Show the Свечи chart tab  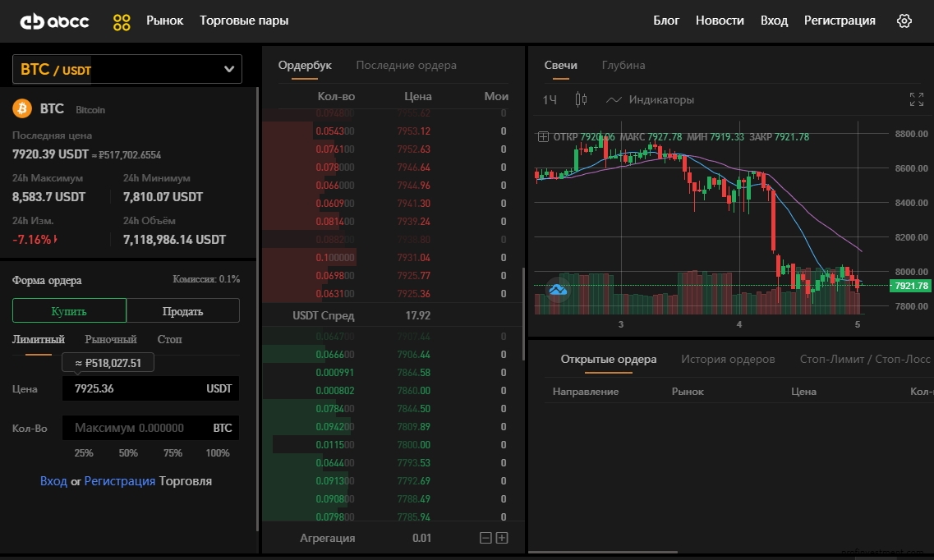pyautogui.click(x=560, y=66)
